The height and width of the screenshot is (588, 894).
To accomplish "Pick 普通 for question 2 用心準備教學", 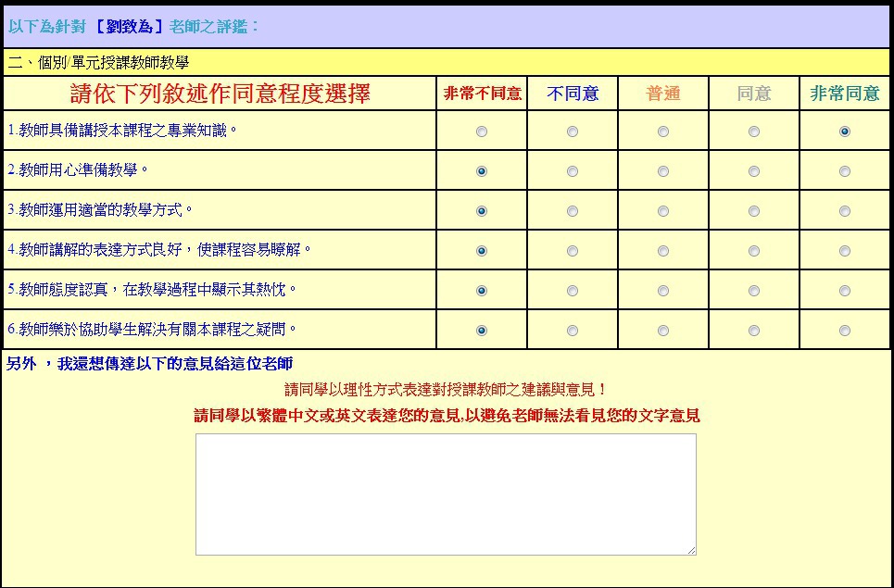I will pos(663,171).
